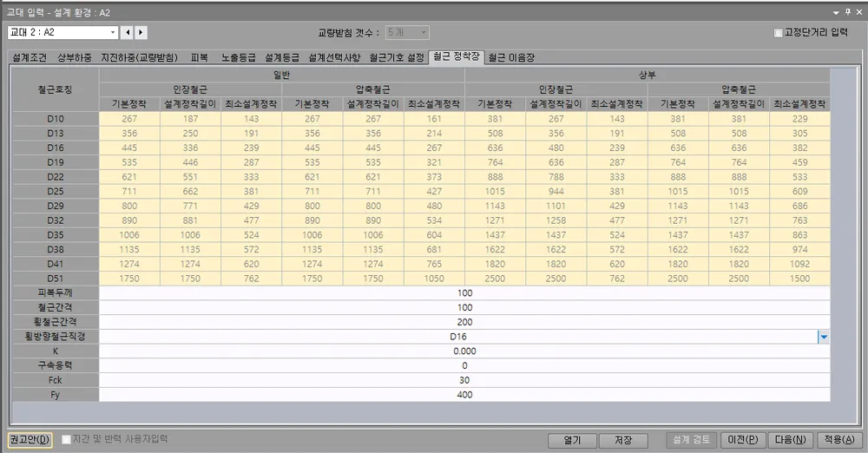Open the 교량받침 갯수 dropdown
Screen dimensions: 868x453
407,32
